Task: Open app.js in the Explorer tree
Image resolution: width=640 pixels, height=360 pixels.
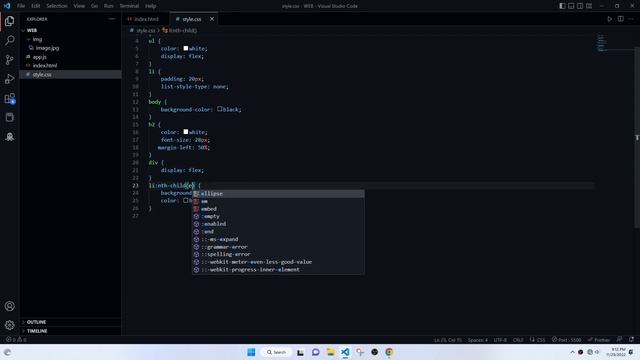Action: (x=70, y=57)
